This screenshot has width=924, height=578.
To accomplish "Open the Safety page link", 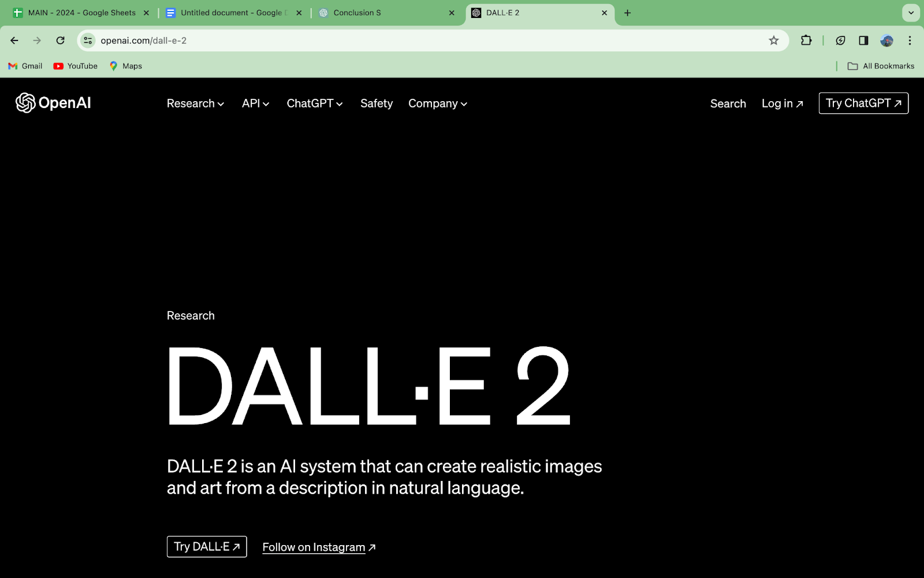I will 377,103.
